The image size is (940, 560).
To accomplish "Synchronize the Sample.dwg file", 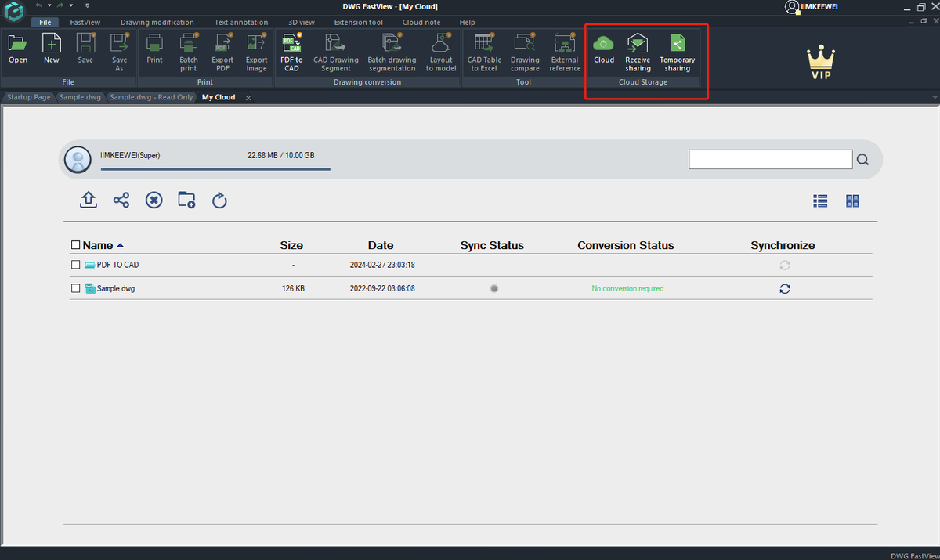I will coord(784,288).
